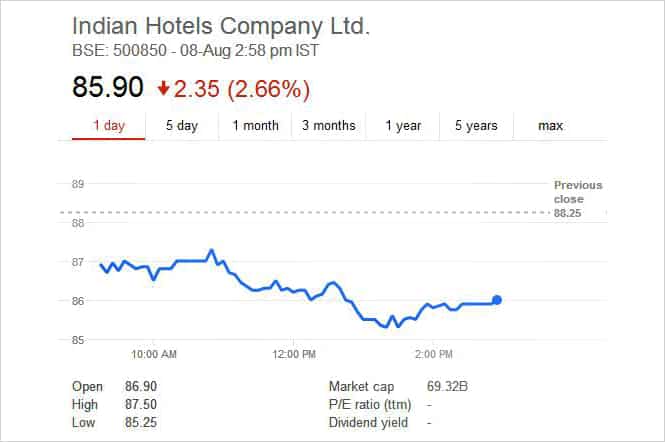The height and width of the screenshot is (442, 665).
Task: View the 1 year price chart
Action: pos(403,126)
